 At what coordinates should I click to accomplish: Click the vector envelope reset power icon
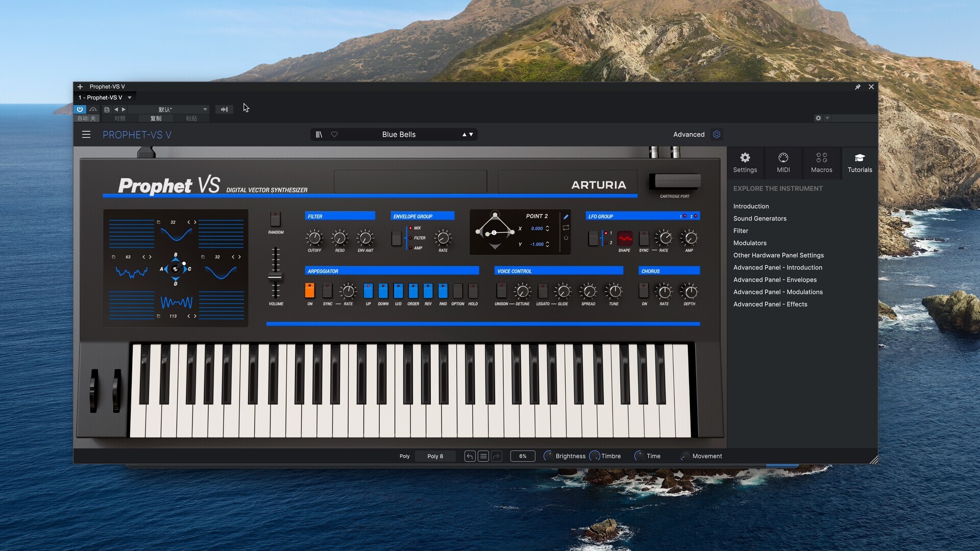coord(566,238)
